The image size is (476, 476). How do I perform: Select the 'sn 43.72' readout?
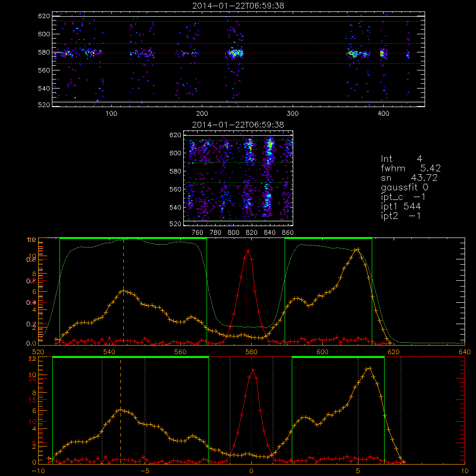pos(409,178)
